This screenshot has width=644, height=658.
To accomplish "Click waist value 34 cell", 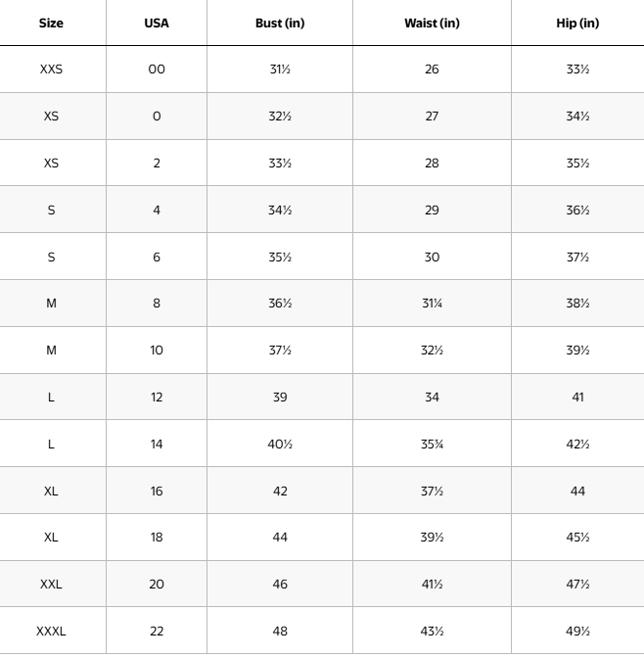I will point(432,397).
